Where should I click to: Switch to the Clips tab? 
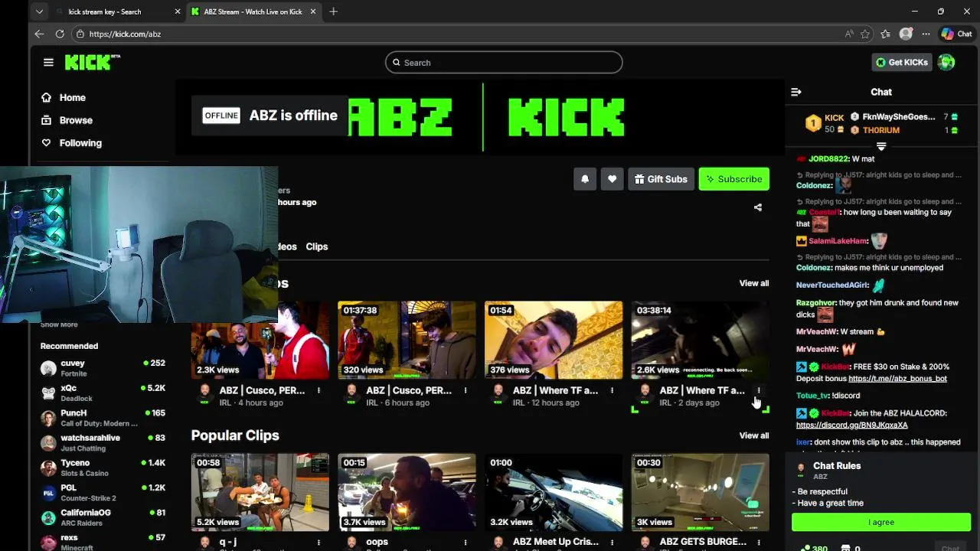[317, 246]
